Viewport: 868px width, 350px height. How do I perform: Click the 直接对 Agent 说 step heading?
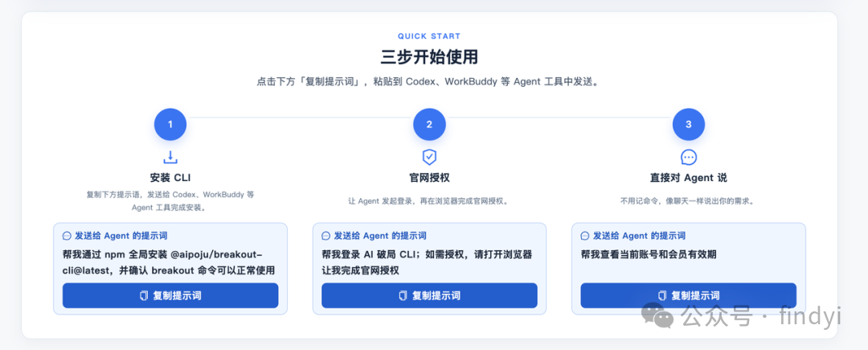[689, 179]
